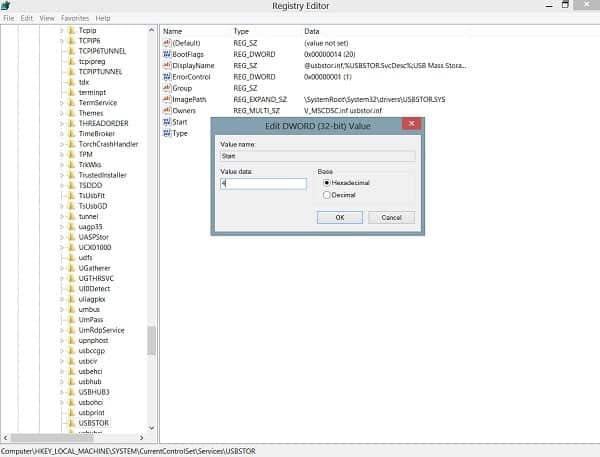Click the tree horizontal scroll left arrow

coord(5,437)
